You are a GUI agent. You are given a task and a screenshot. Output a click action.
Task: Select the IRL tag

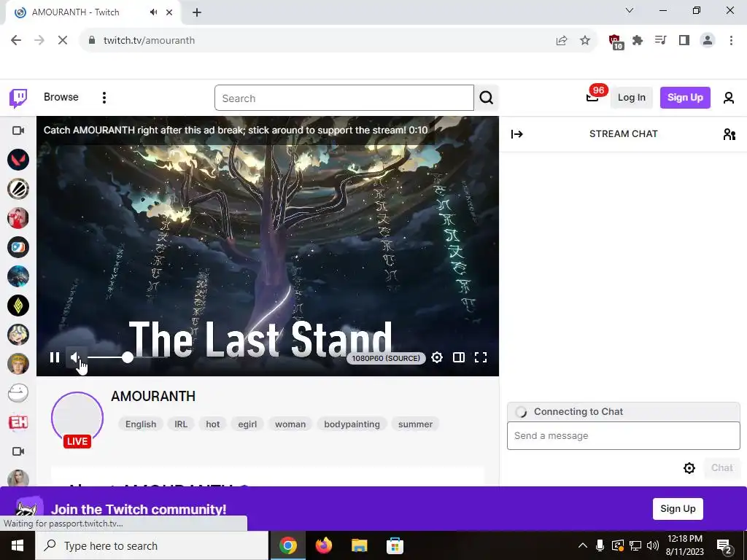click(x=181, y=424)
